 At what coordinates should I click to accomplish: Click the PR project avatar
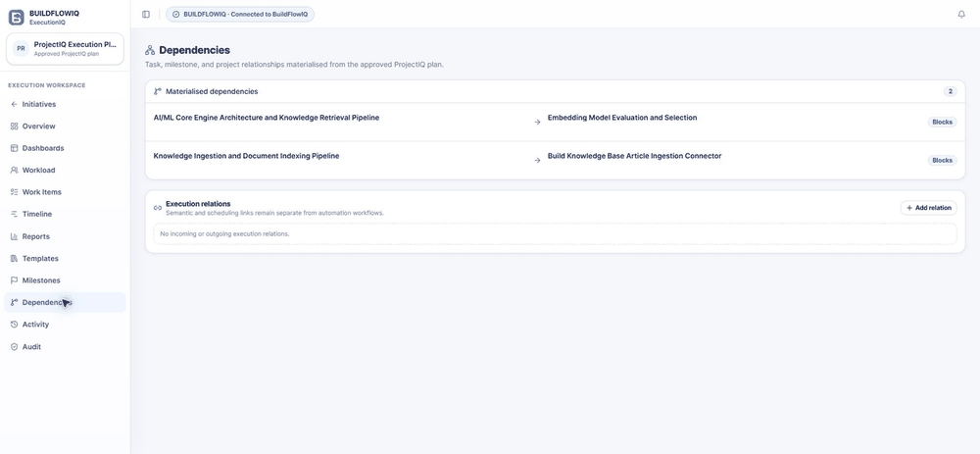pos(21,48)
